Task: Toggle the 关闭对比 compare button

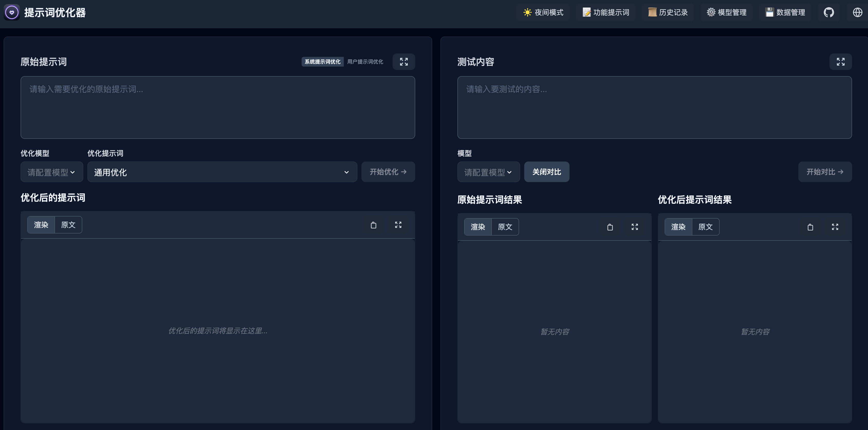Action: 547,172
